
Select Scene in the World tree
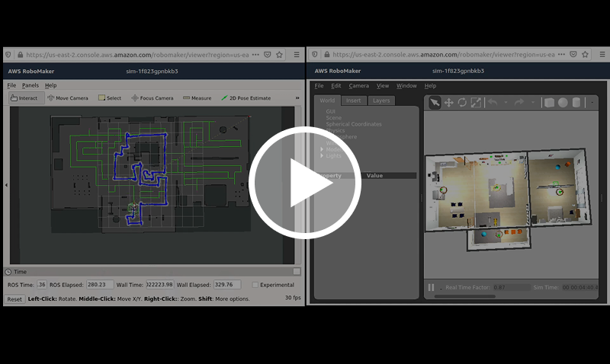pyautogui.click(x=334, y=118)
